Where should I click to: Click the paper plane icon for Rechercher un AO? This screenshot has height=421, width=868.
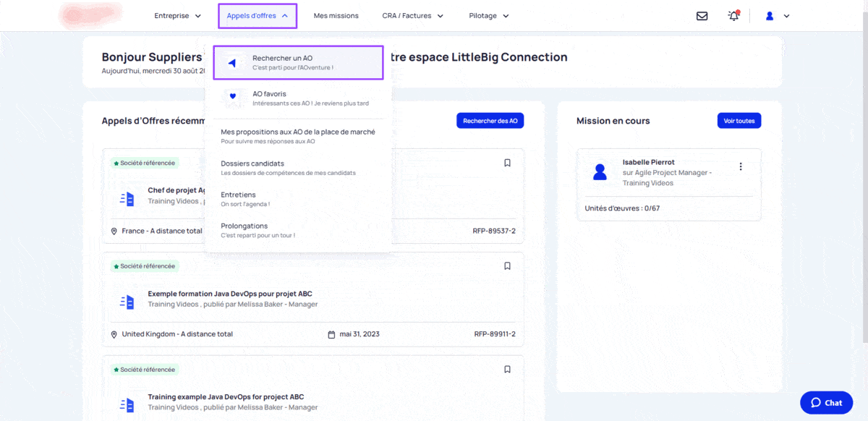(x=232, y=63)
